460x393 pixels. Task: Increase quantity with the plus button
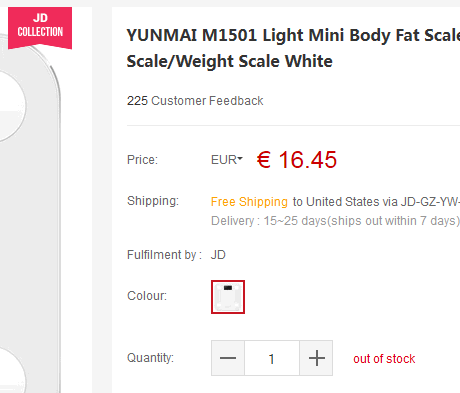(x=316, y=358)
